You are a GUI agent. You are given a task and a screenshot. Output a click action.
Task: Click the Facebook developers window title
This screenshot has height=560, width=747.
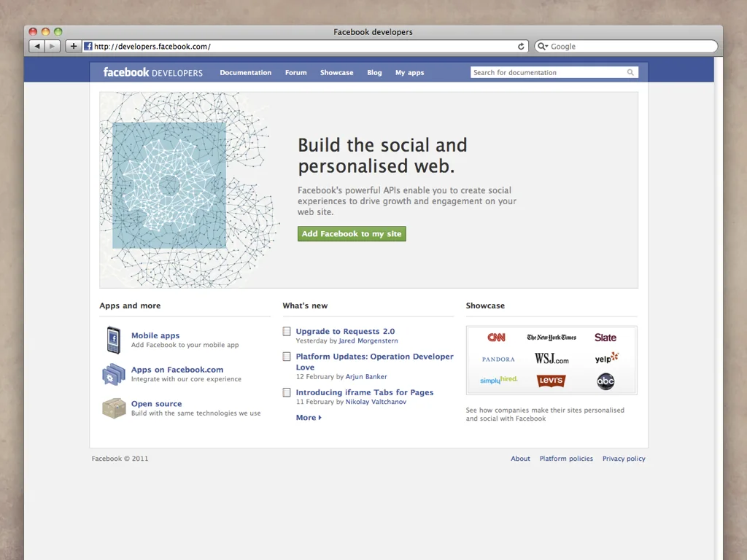click(x=373, y=32)
